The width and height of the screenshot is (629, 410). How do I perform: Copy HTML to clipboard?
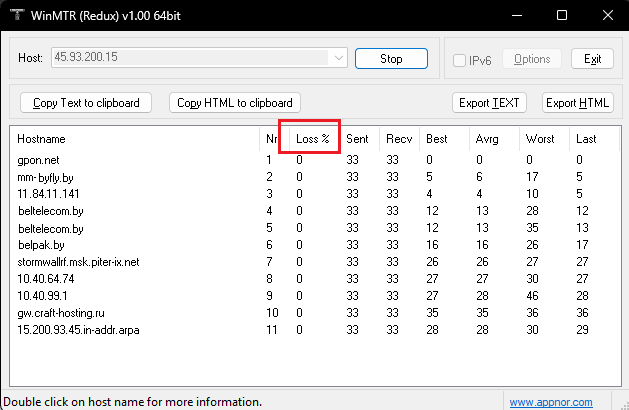click(235, 103)
